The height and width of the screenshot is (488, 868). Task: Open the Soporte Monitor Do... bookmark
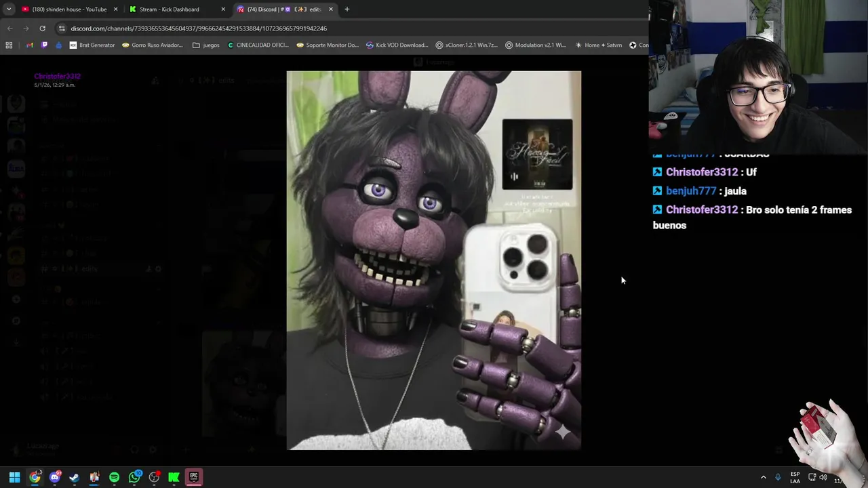(328, 45)
